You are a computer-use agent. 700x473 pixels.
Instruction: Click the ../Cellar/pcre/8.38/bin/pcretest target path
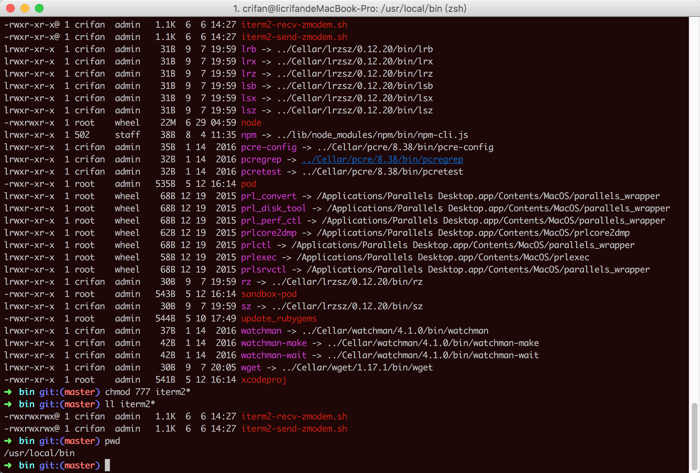click(x=382, y=172)
